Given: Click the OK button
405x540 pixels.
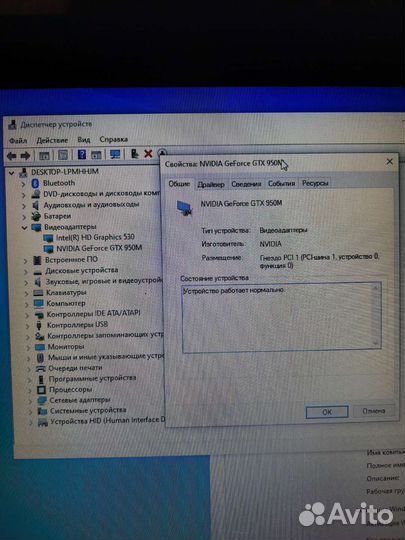Looking at the screenshot, I should (x=327, y=412).
